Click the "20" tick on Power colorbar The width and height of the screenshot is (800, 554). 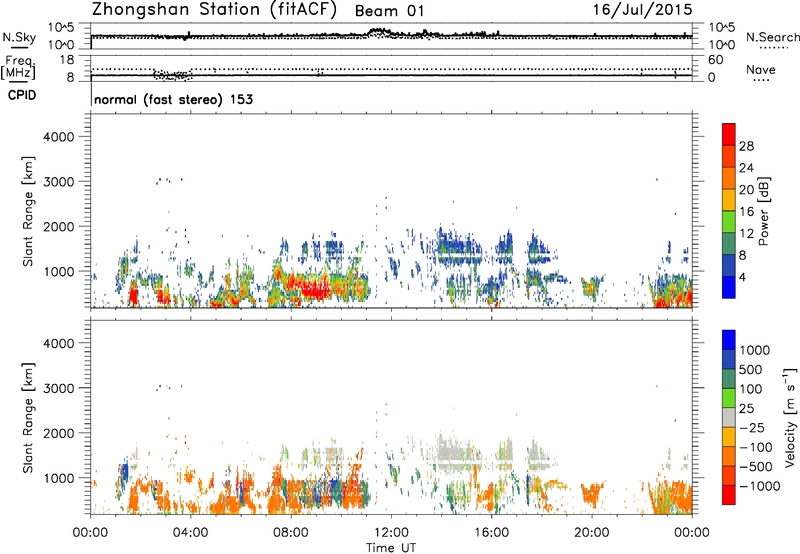746,190
